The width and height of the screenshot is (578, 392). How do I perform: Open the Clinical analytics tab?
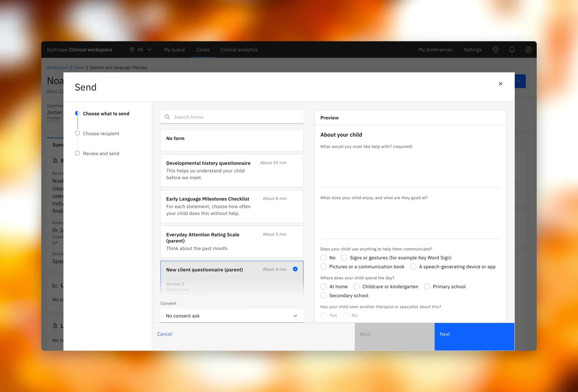pyautogui.click(x=239, y=50)
